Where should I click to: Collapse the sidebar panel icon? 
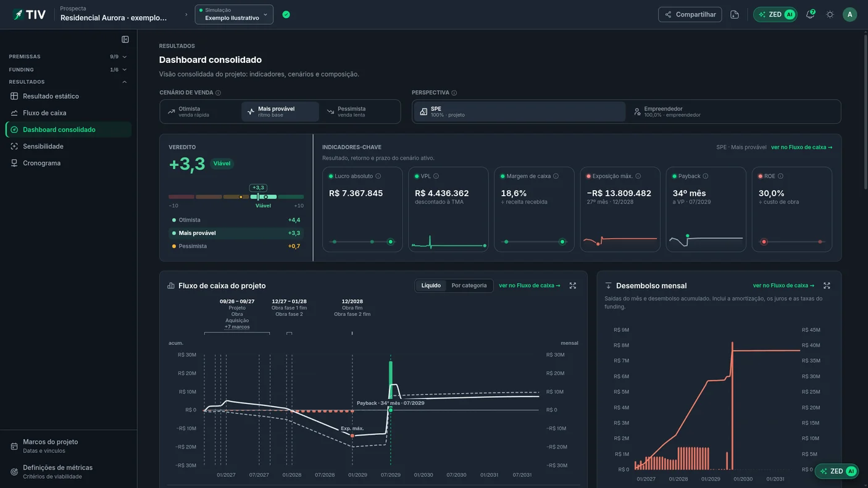(x=125, y=39)
